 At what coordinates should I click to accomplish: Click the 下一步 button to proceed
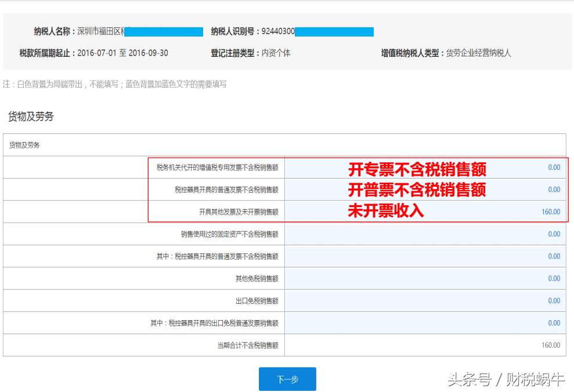pyautogui.click(x=287, y=379)
